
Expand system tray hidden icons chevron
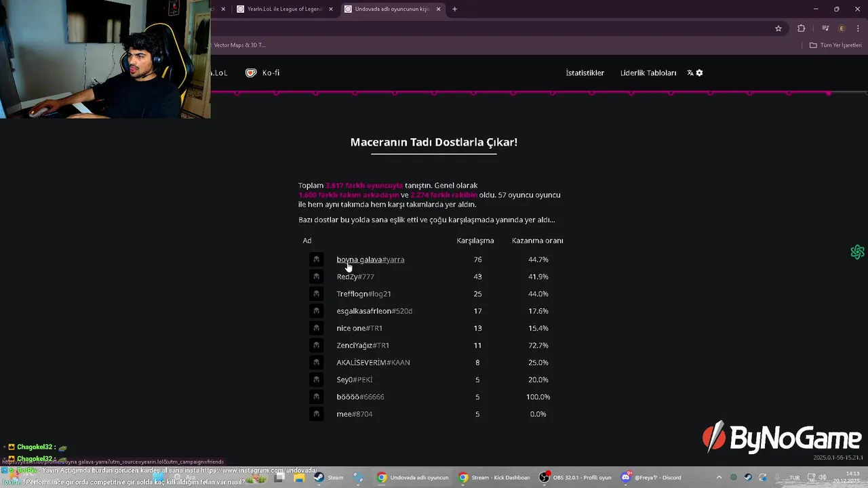(x=719, y=477)
